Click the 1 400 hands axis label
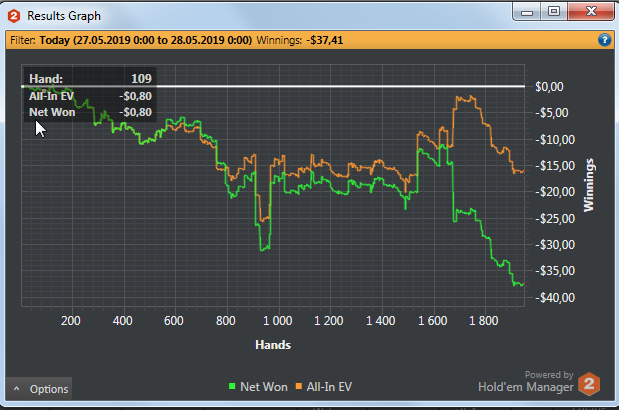The height and width of the screenshot is (410, 619). click(x=381, y=320)
